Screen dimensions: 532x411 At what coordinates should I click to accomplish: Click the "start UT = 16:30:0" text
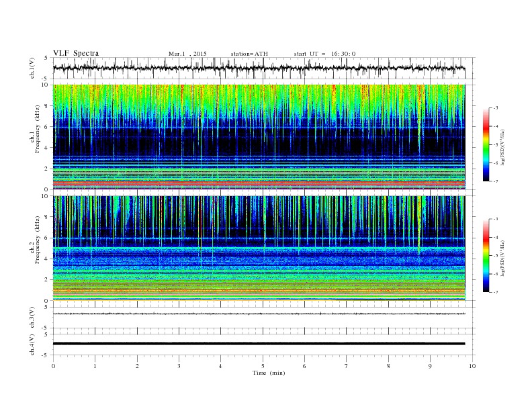click(x=324, y=54)
